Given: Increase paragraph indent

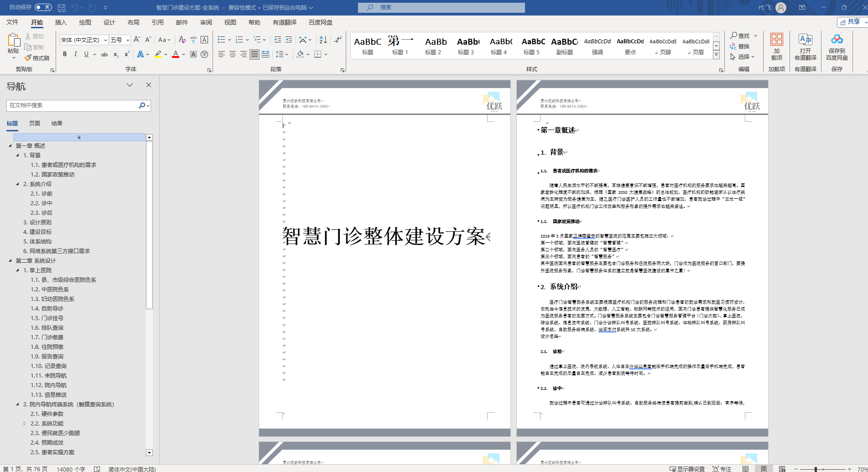Looking at the screenshot, I should pos(289,40).
